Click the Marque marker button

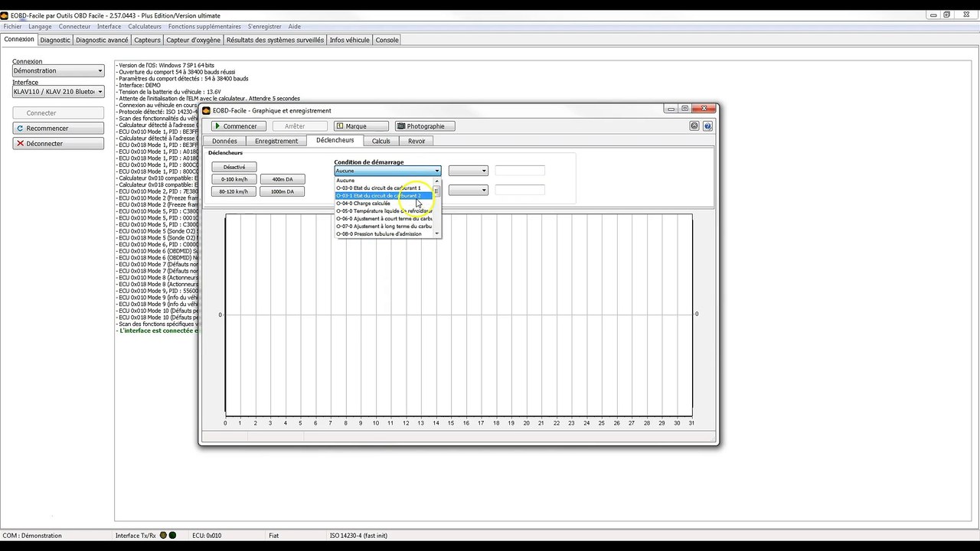pyautogui.click(x=361, y=126)
